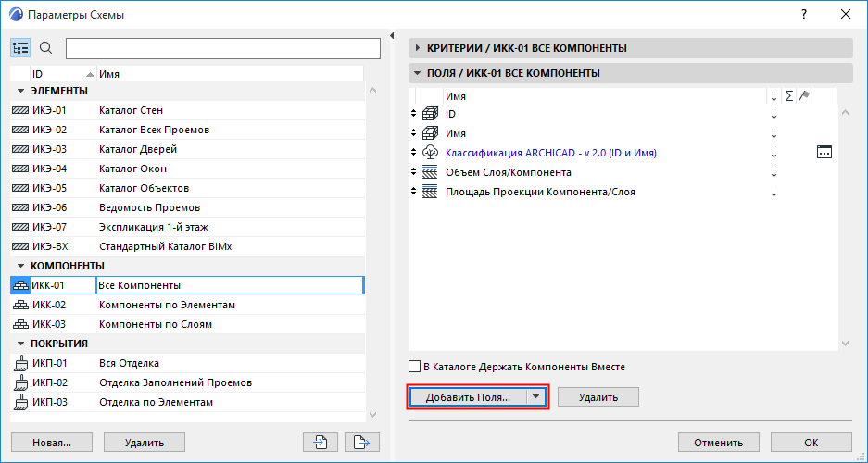The height and width of the screenshot is (463, 868).
Task: Collapse the ПОКРЫТИЯ group
Action: (21, 344)
